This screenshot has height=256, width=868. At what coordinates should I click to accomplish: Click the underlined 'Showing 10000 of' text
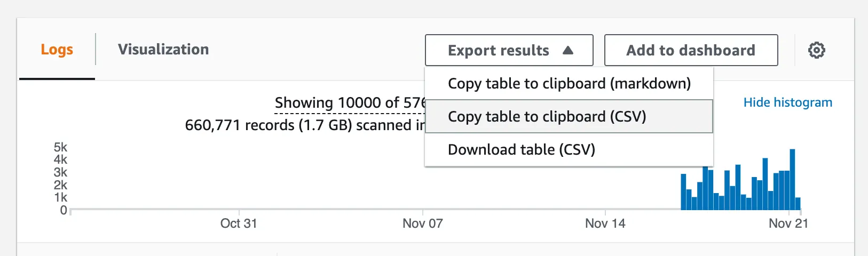pyautogui.click(x=349, y=102)
